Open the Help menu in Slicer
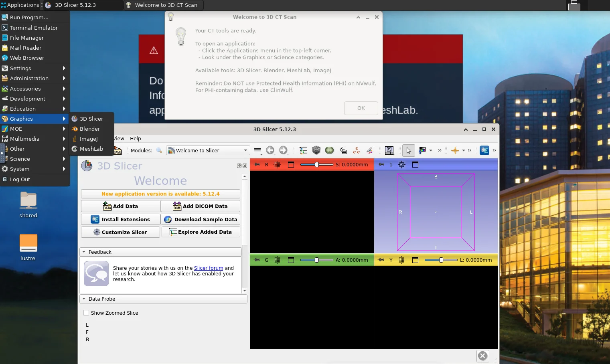The width and height of the screenshot is (610, 364). click(x=136, y=138)
